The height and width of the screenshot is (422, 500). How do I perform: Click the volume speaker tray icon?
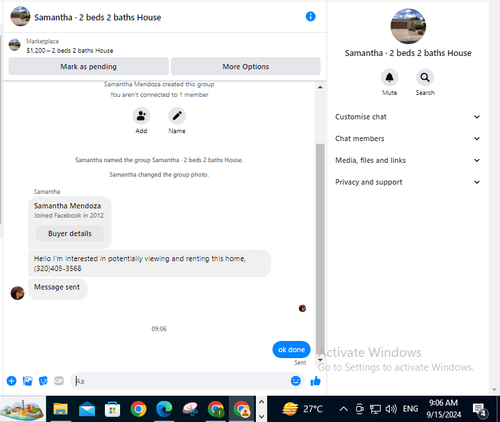pyautogui.click(x=391, y=409)
